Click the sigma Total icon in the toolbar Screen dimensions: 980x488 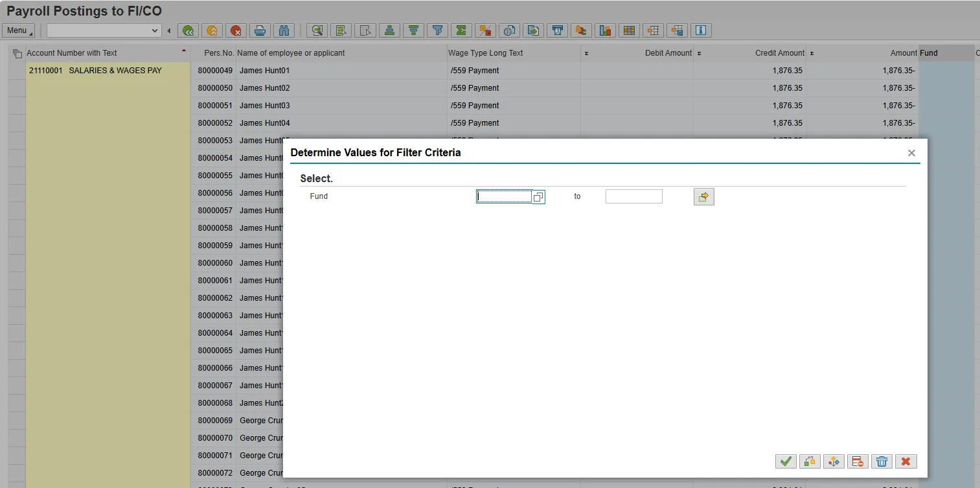coord(461,30)
